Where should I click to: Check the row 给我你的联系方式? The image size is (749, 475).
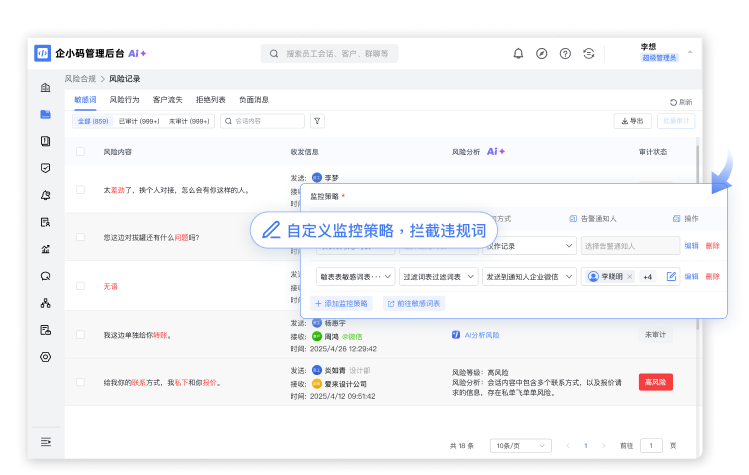tap(80, 382)
